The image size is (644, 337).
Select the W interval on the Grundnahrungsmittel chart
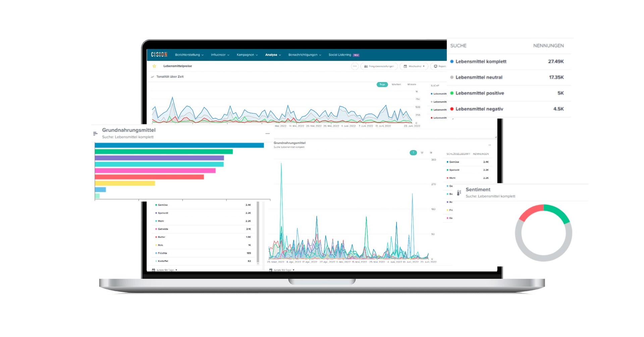click(422, 153)
